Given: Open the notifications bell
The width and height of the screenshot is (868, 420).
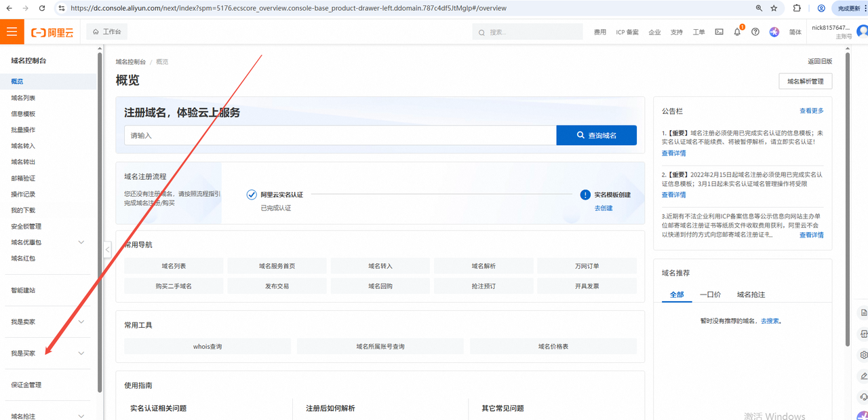Looking at the screenshot, I should 737,32.
